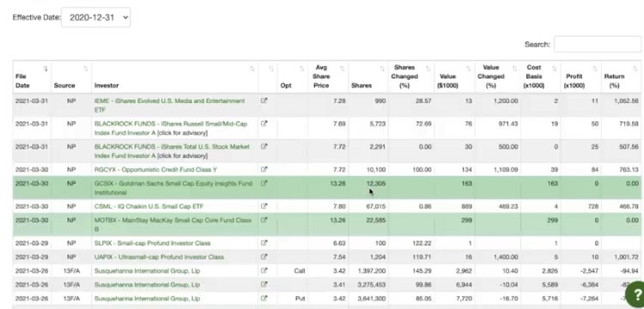The image size is (644, 309).
Task: Open external link icon for Susquehanna Put row
Action: (x=264, y=299)
